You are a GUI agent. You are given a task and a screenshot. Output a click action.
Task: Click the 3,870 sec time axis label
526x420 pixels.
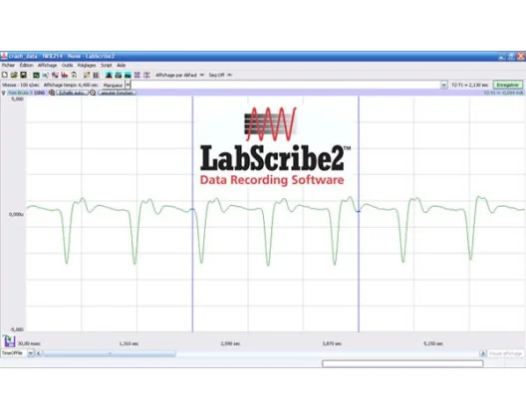332,343
